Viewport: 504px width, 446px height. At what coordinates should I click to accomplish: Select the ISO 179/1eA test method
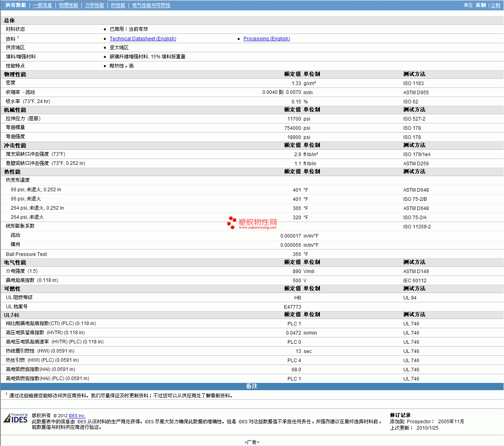click(417, 155)
